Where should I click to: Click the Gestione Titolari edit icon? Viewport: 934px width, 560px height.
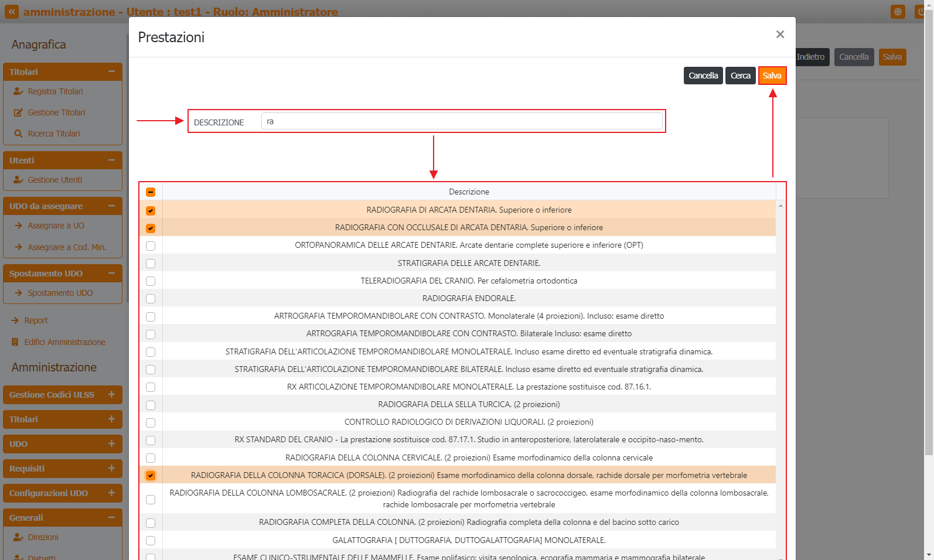point(18,112)
